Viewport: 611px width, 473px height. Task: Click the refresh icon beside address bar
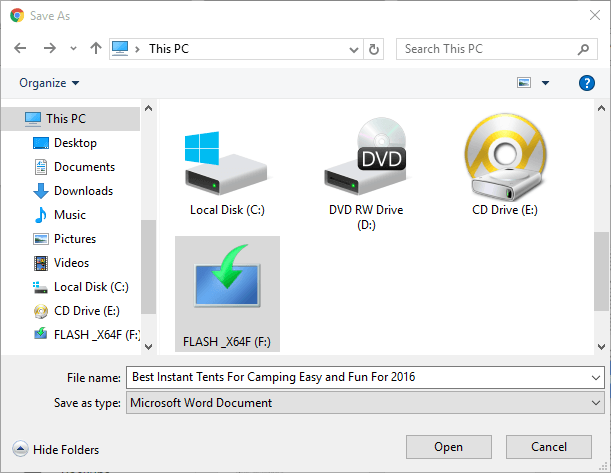[374, 49]
